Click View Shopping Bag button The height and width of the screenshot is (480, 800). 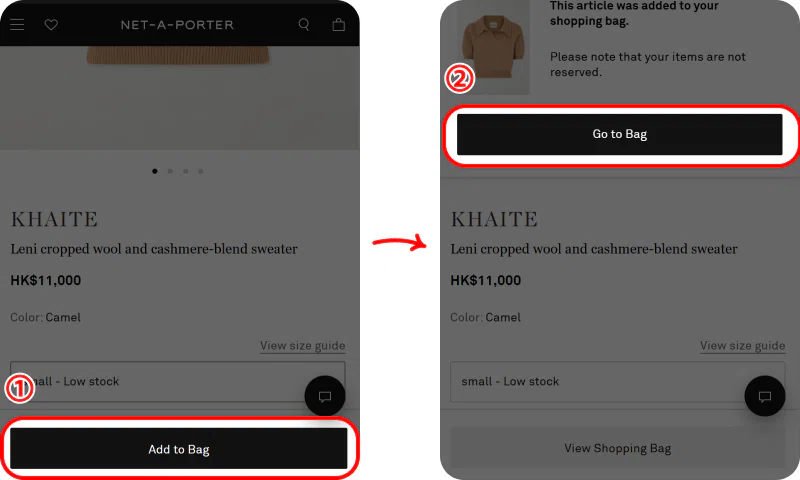click(618, 448)
